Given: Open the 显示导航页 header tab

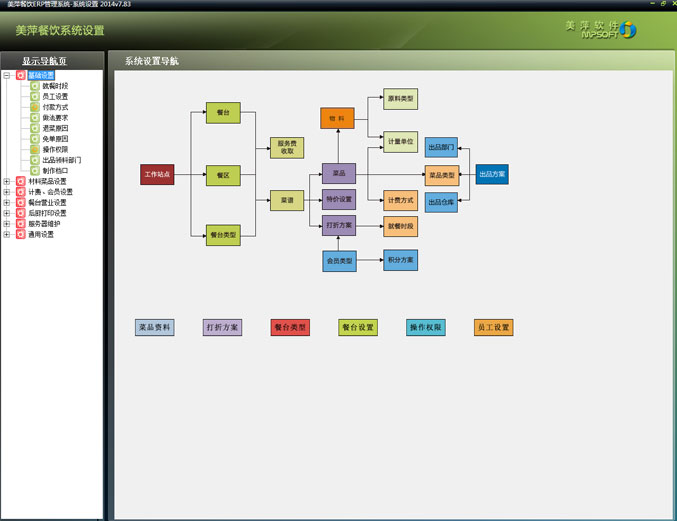Looking at the screenshot, I should (x=45, y=61).
